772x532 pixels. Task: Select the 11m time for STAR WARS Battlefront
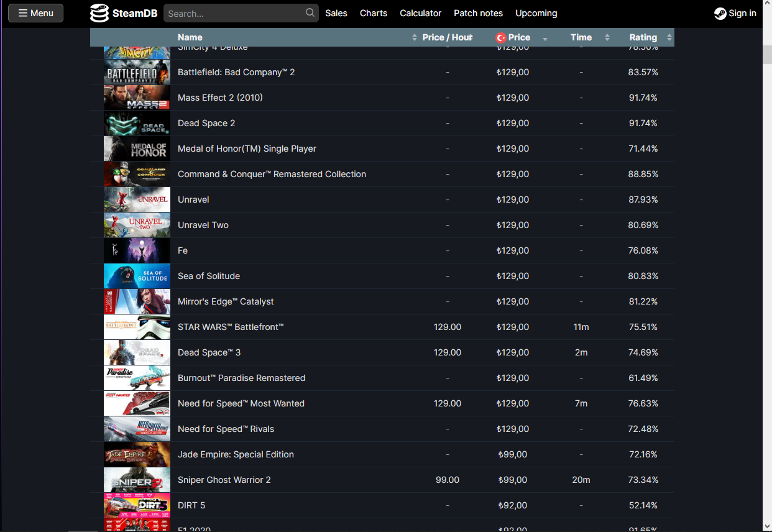tap(581, 327)
